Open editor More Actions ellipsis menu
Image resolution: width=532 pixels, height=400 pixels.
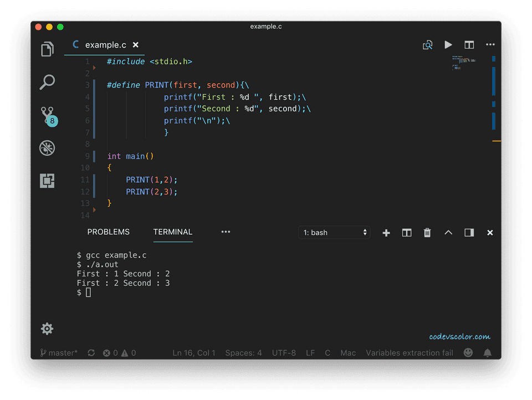(490, 45)
